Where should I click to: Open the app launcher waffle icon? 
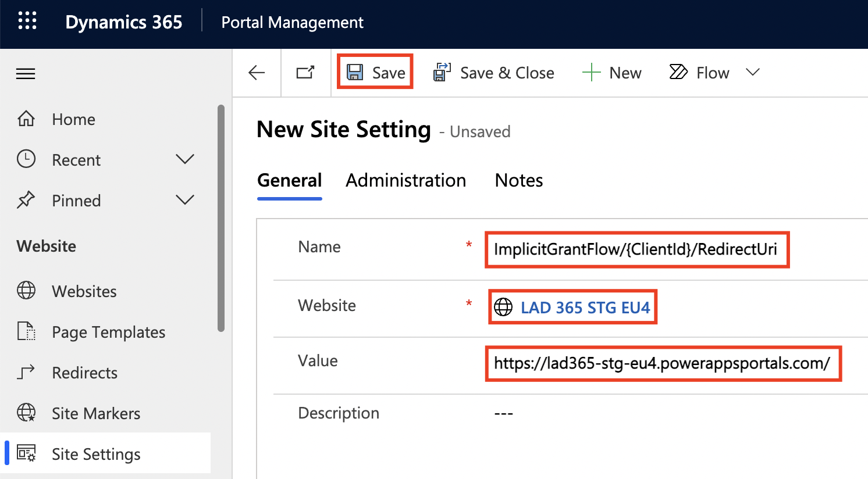[27, 21]
